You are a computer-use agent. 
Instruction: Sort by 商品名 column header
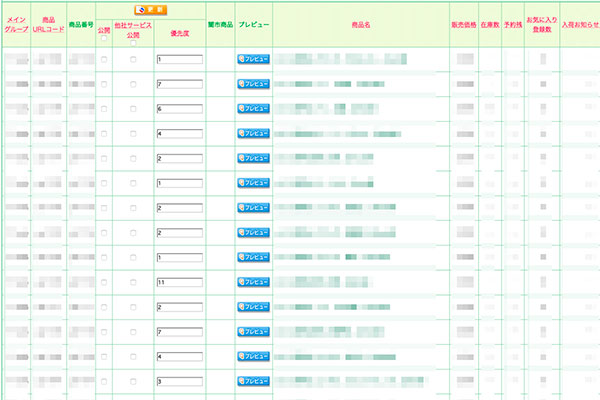360,25
